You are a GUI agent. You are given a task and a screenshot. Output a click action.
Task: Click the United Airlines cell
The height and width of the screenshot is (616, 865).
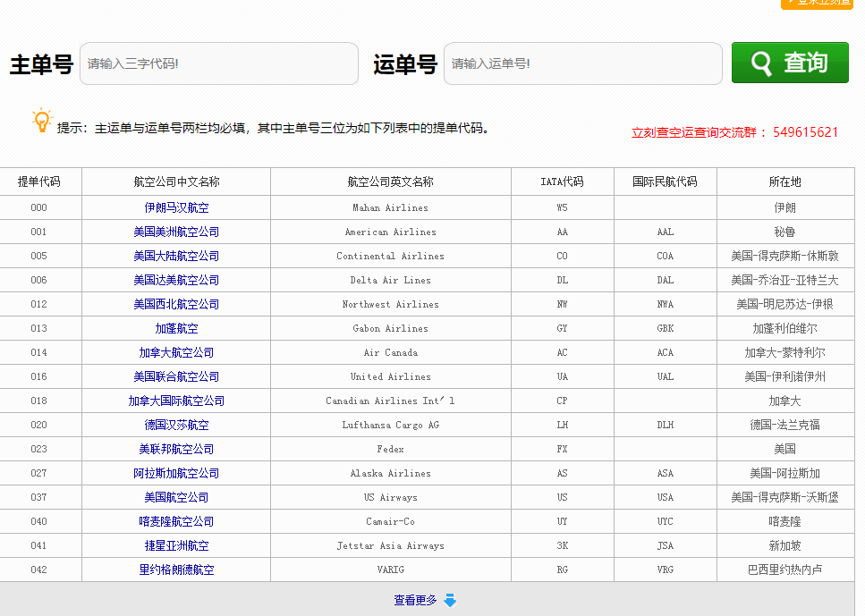391,377
